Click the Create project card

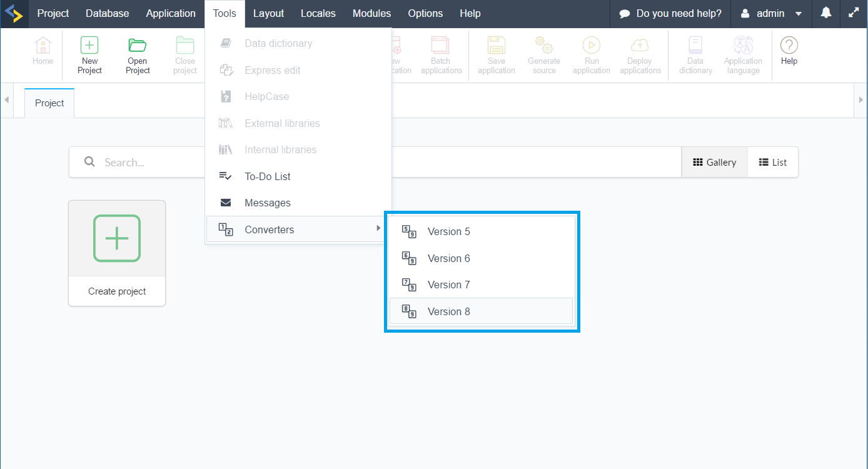117,253
